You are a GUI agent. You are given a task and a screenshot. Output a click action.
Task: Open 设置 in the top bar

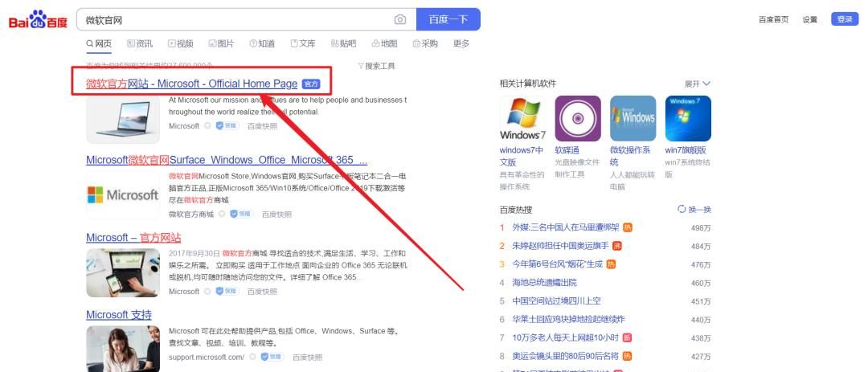coord(810,19)
